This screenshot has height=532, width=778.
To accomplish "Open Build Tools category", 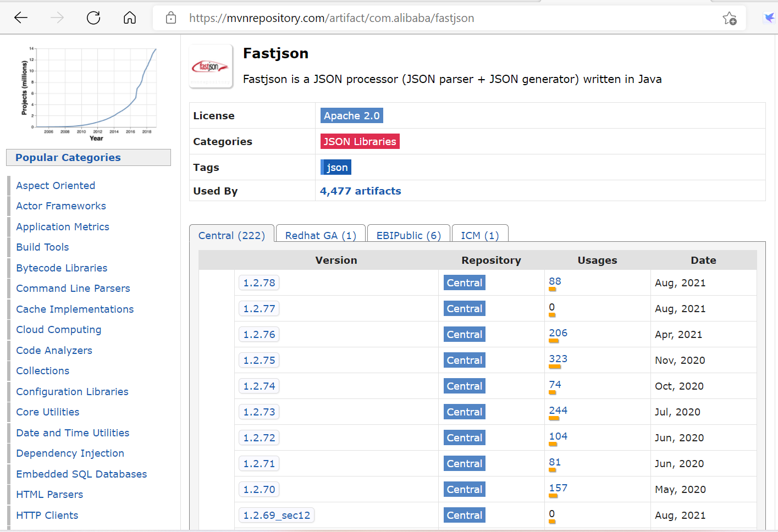I will pyautogui.click(x=42, y=247).
